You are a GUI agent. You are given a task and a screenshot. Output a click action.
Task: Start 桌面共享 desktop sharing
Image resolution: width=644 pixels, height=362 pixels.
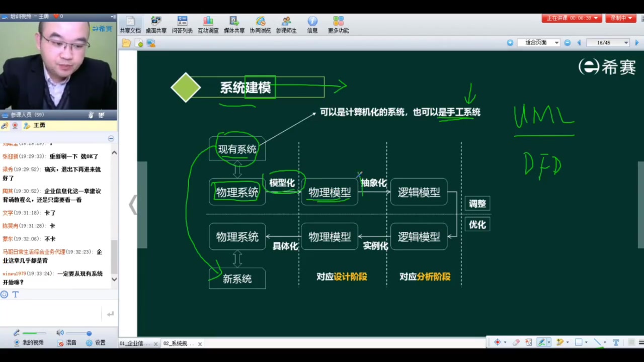coord(156,24)
